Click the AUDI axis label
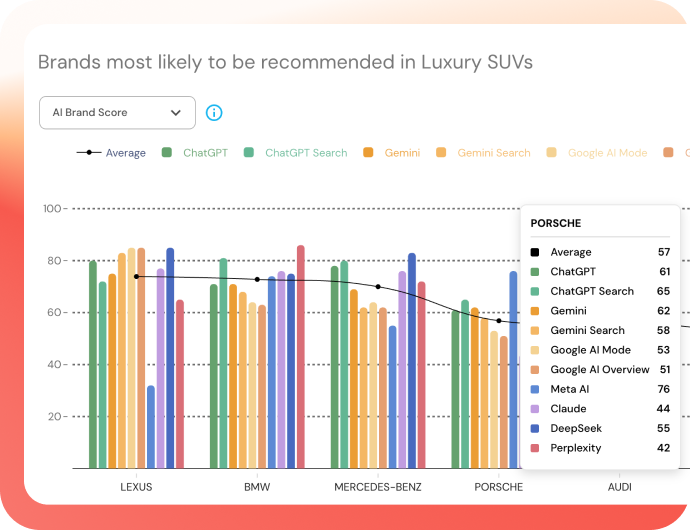This screenshot has height=530, width=690. pos(620,487)
